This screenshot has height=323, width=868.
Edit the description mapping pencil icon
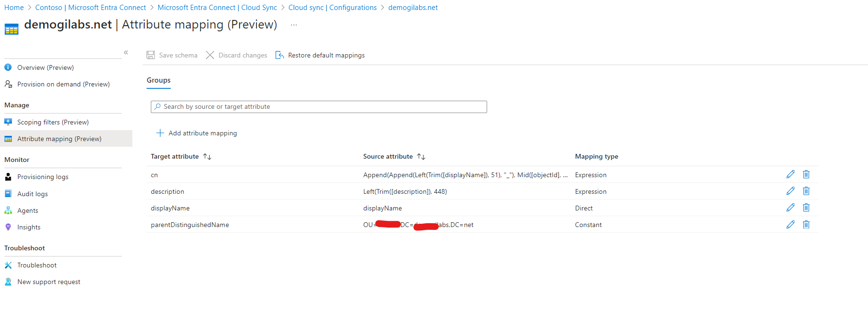[790, 191]
